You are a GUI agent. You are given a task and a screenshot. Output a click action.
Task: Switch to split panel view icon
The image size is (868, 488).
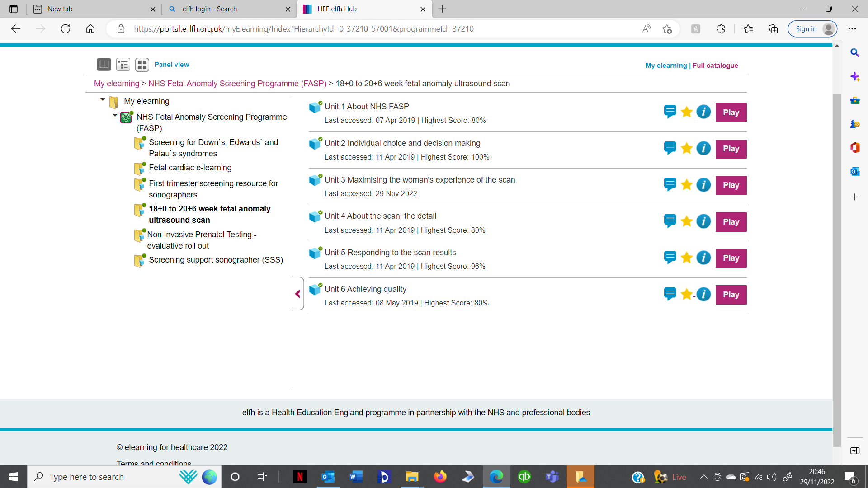pos(104,65)
